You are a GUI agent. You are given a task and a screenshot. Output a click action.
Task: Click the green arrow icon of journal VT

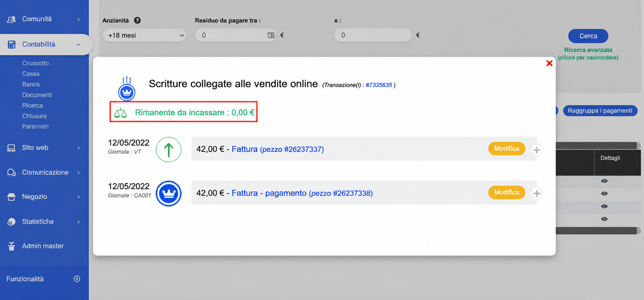169,150
